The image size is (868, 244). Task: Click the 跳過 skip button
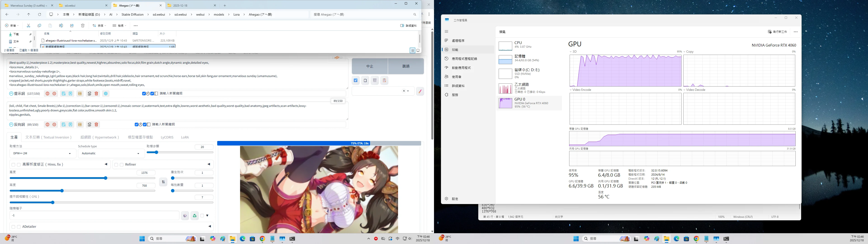(406, 66)
